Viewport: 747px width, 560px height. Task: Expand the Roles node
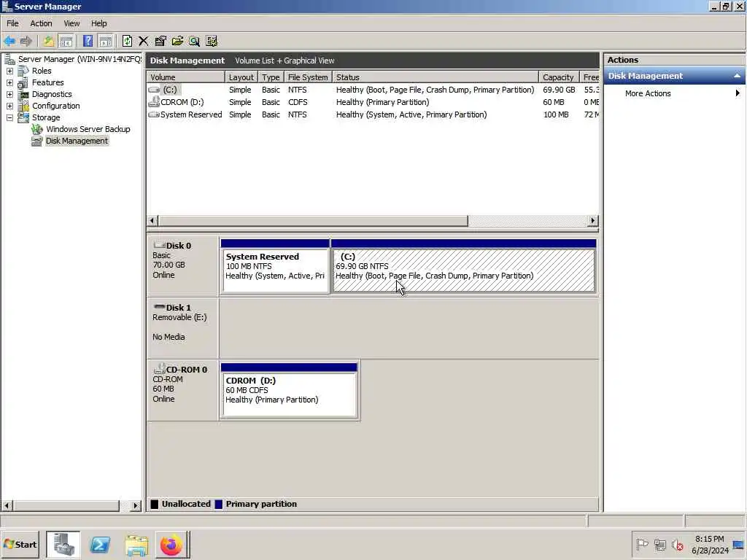(x=9, y=71)
